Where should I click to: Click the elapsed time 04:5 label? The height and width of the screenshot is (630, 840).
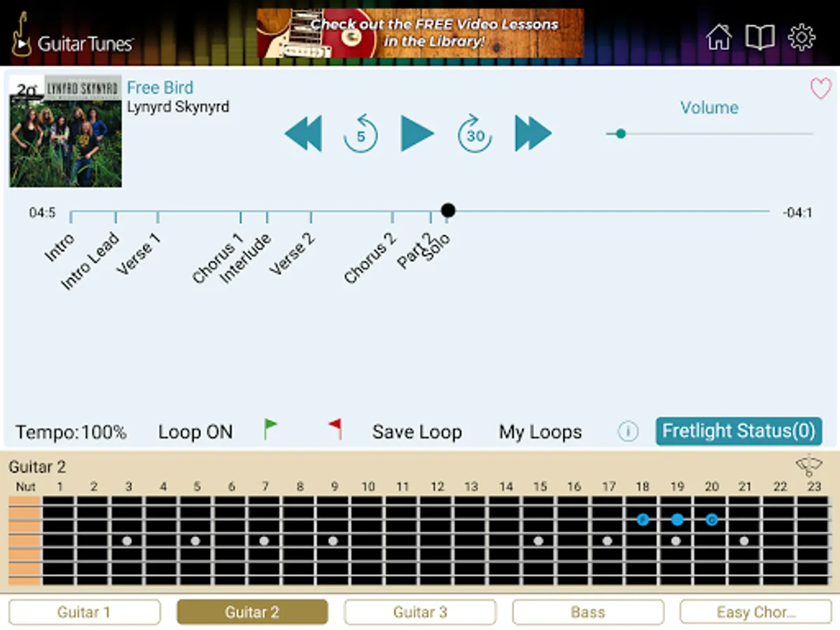[x=42, y=212]
